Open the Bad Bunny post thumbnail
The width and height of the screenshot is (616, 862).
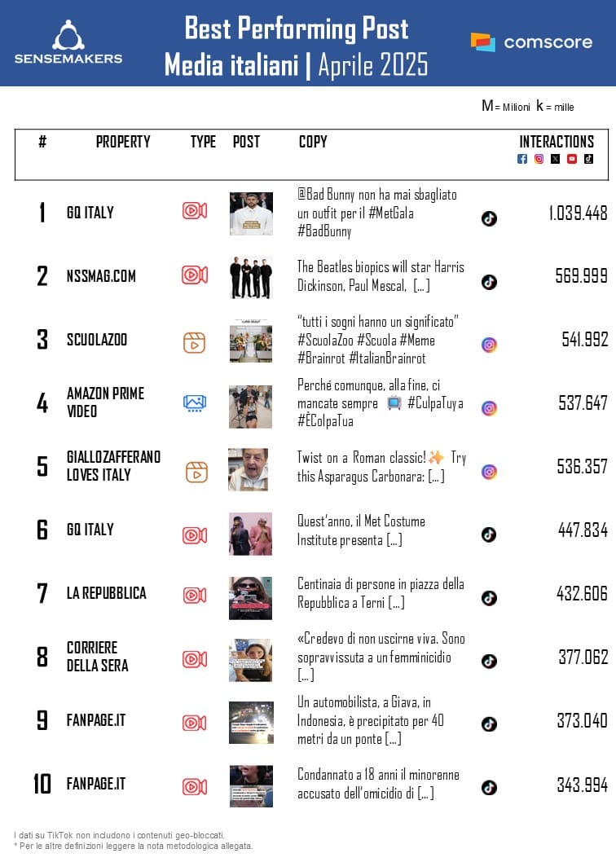click(x=251, y=213)
